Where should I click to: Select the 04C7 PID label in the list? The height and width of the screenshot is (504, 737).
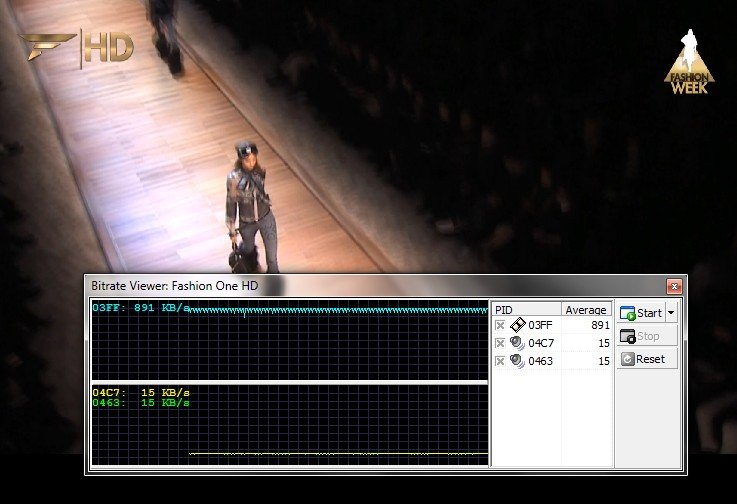click(x=541, y=343)
